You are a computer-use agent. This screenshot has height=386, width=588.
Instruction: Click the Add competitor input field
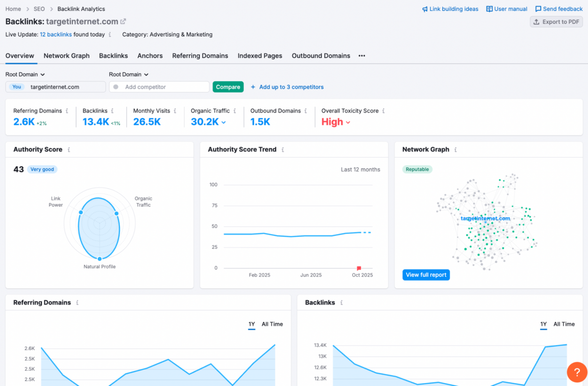[x=159, y=87]
